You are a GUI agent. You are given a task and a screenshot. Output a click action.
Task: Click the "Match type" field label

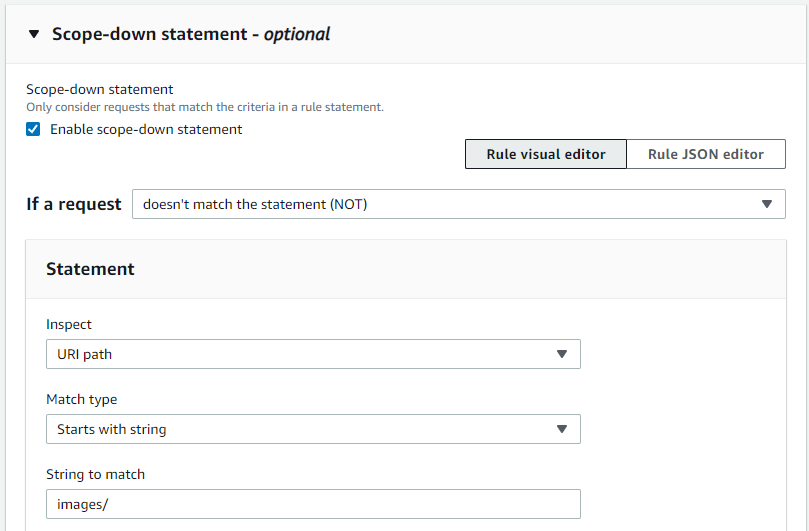click(82, 399)
